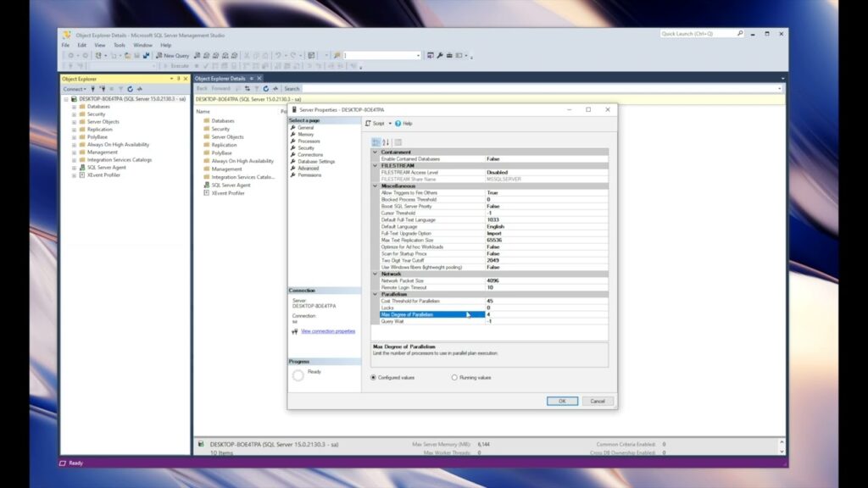This screenshot has height=488, width=868.
Task: Close the Object Explorer panel
Action: pyautogui.click(x=186, y=79)
